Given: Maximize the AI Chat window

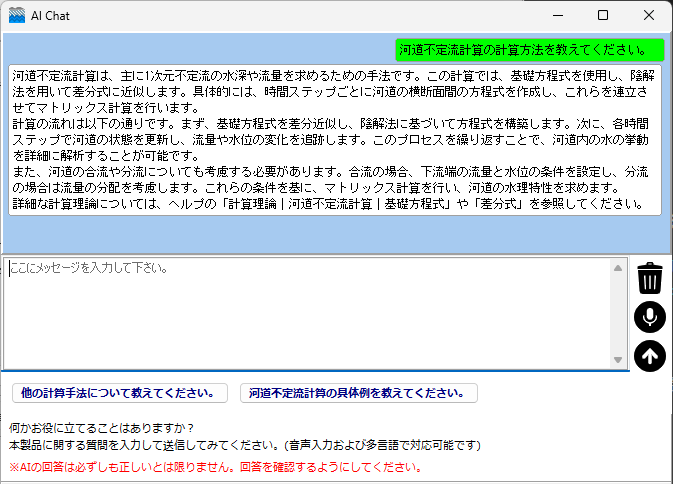Looking at the screenshot, I should 603,15.
